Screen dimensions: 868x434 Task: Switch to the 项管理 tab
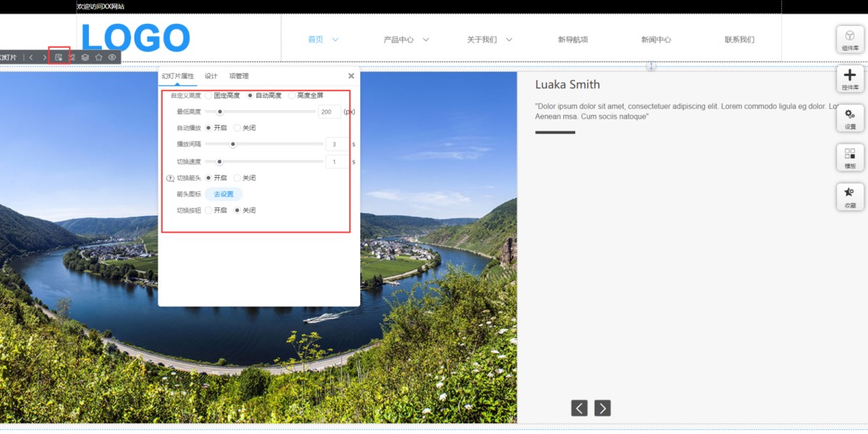click(239, 76)
